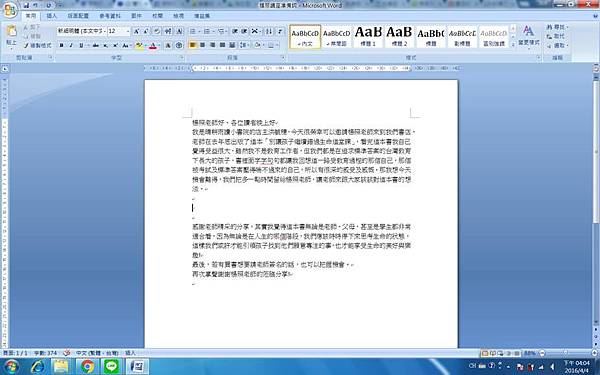
Task: Open the font size 12 dropdown
Action: pos(128,31)
